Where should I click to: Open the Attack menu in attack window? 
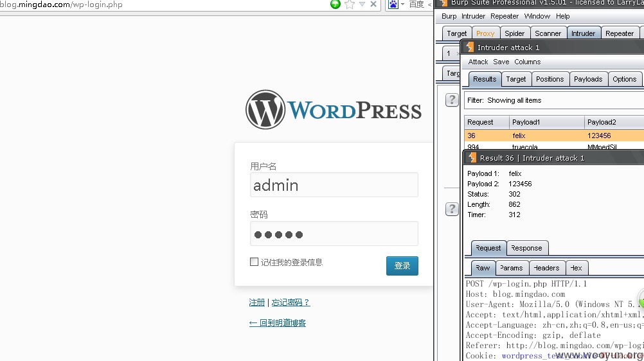(x=478, y=62)
